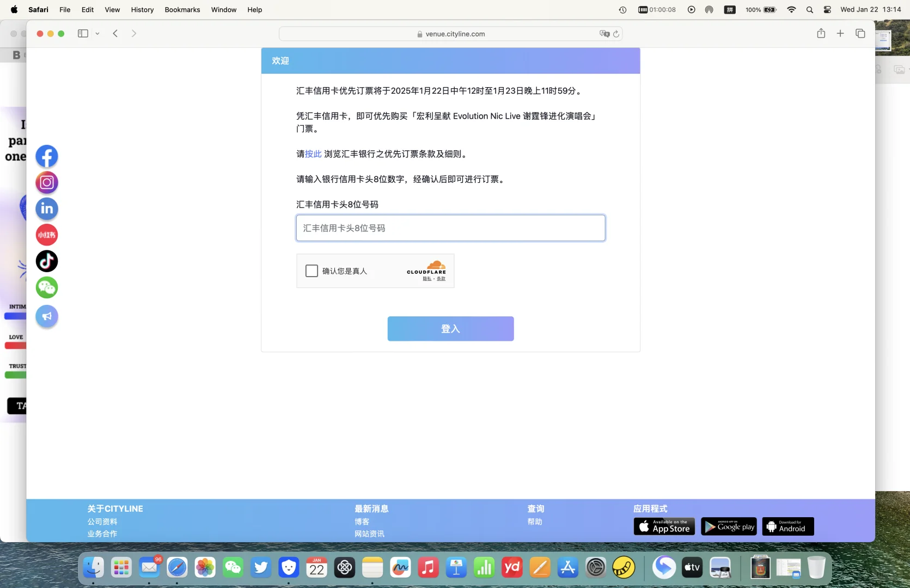Viewport: 910px width, 588px height.
Task: Click the venue.cityline.com address bar
Action: pos(450,34)
